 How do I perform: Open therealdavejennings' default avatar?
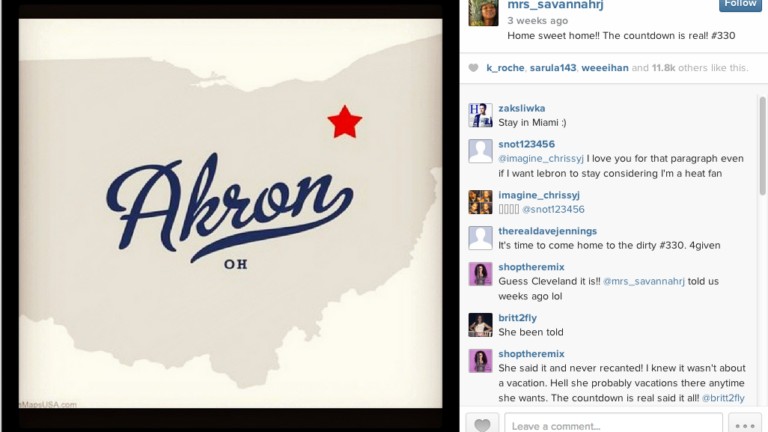point(480,238)
